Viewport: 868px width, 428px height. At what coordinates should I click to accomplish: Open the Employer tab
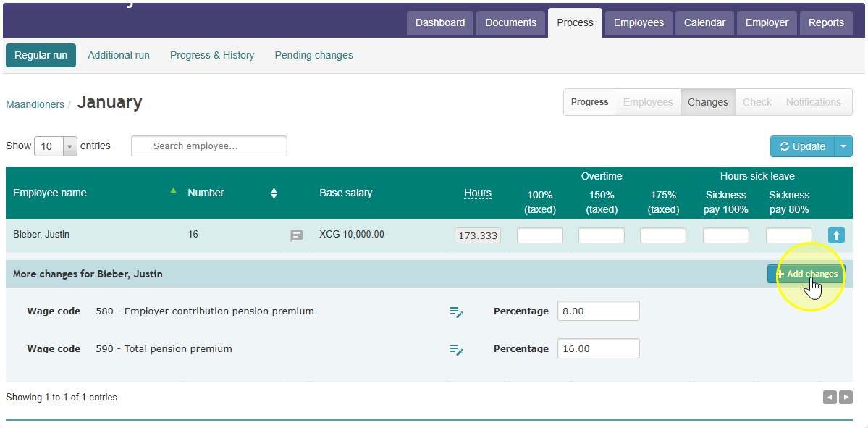point(767,22)
